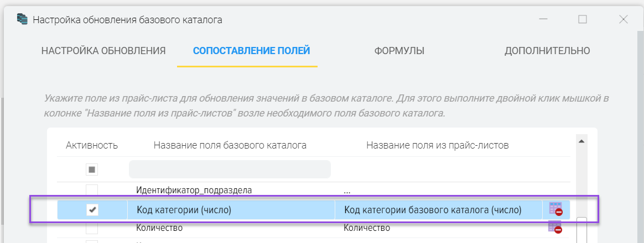Maximize the settings window
This screenshot has width=644, height=243.
(582, 19)
